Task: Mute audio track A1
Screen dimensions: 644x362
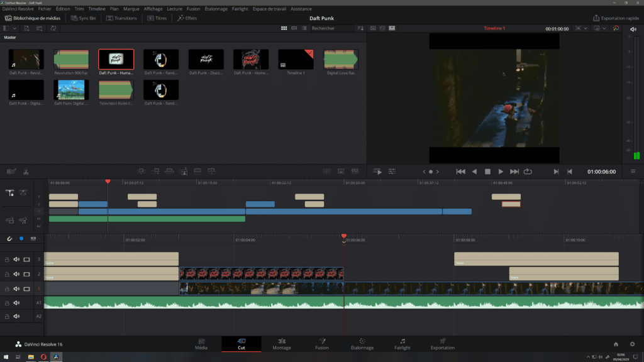Action: 16,303
